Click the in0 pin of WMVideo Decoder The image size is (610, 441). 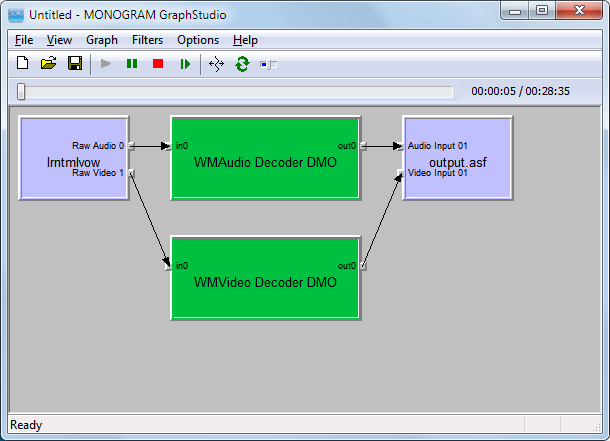point(168,266)
